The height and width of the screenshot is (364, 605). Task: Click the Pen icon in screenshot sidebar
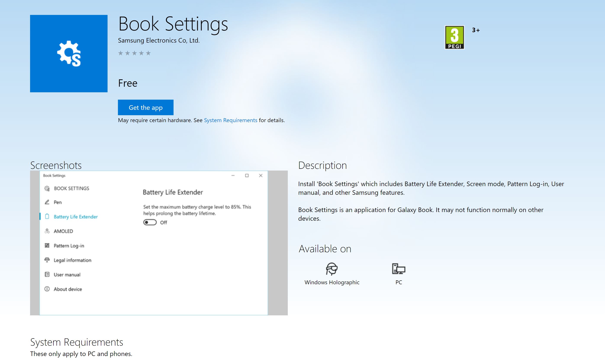coord(47,202)
